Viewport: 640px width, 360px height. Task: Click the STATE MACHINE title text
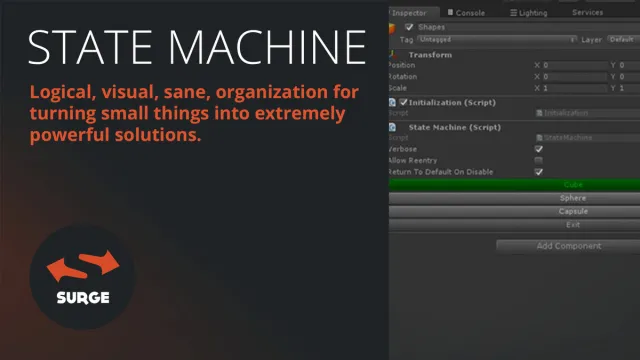click(197, 47)
